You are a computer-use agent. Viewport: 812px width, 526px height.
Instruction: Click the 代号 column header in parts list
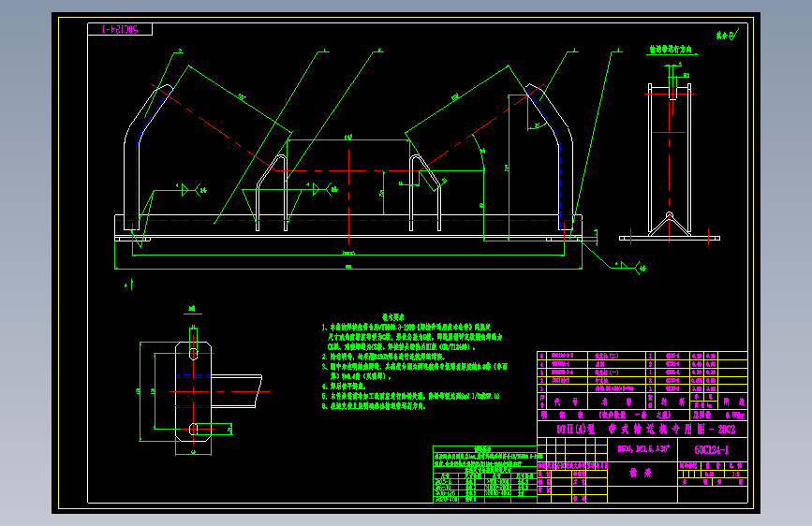pyautogui.click(x=566, y=402)
